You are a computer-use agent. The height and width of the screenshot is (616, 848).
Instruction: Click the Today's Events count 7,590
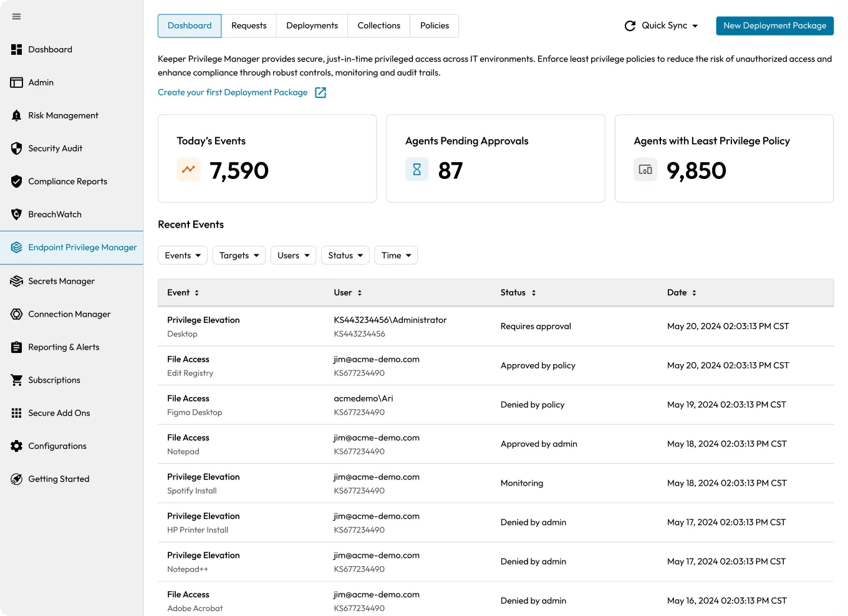239,170
